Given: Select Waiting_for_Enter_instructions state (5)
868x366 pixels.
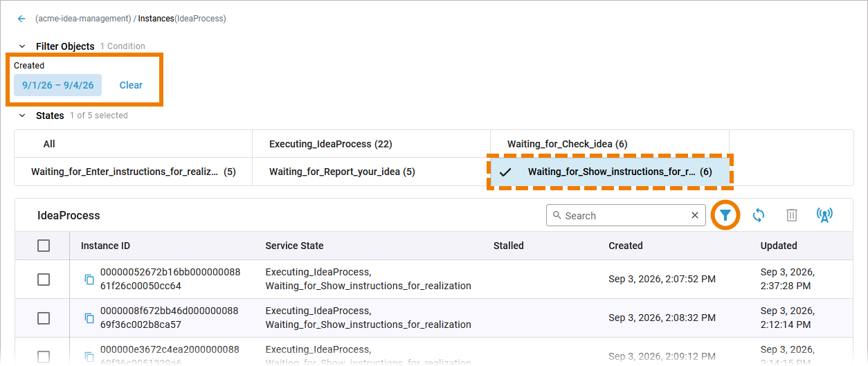Looking at the screenshot, I should (x=133, y=172).
